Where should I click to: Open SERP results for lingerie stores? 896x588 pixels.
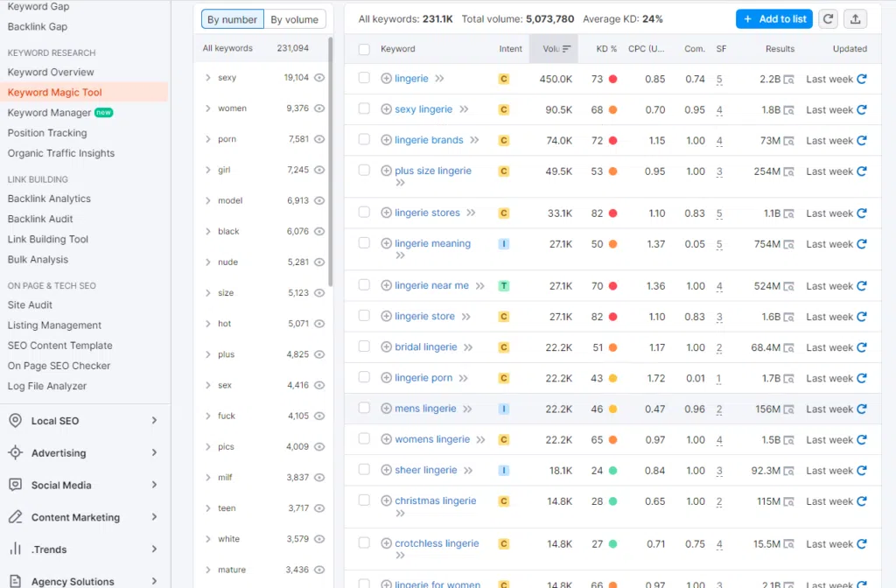[788, 213]
